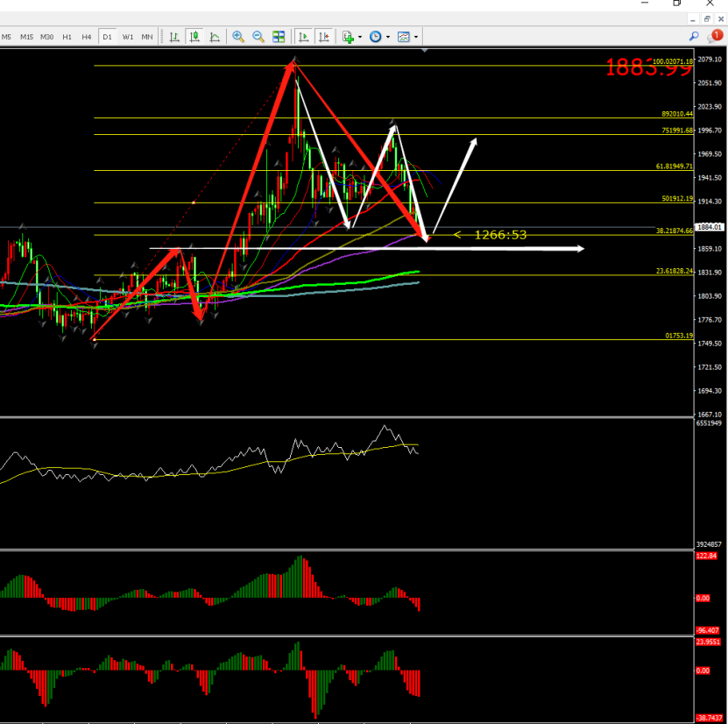
Task: Switch to the M15 timeframe
Action: pyautogui.click(x=27, y=37)
